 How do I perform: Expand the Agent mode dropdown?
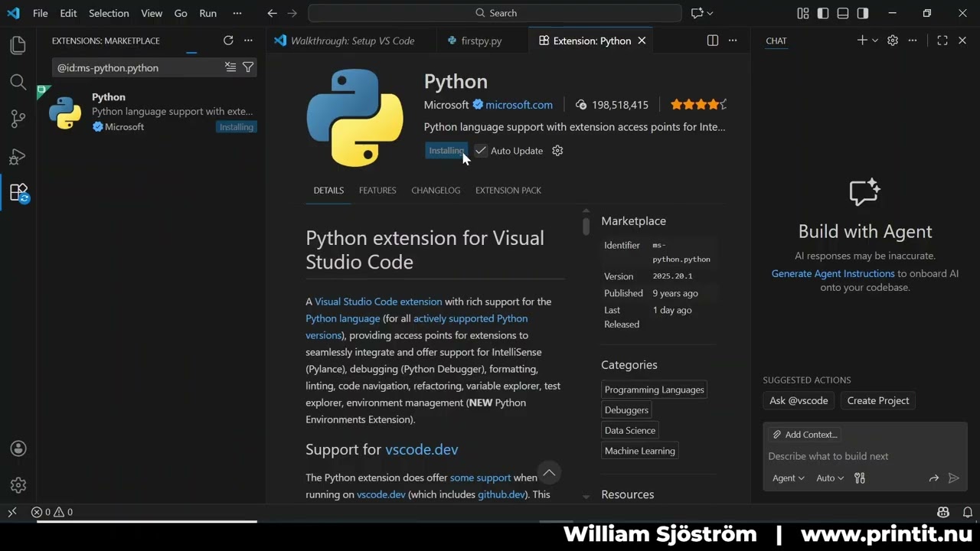tap(788, 478)
